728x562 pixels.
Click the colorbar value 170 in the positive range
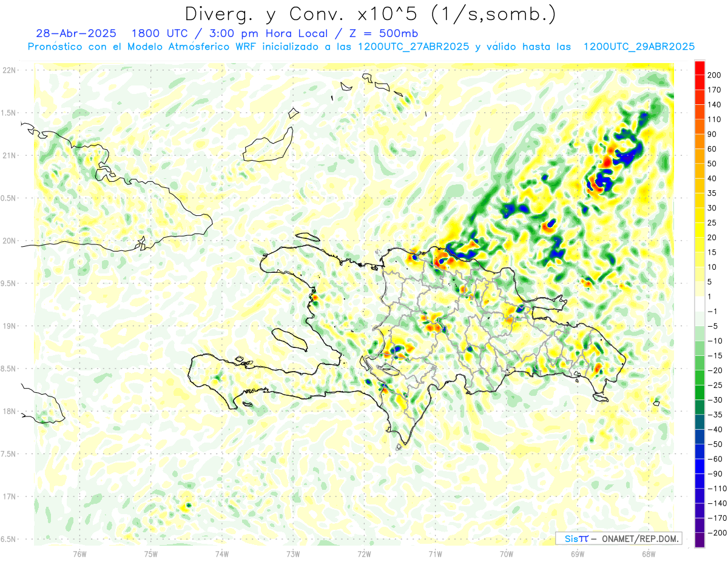(714, 90)
